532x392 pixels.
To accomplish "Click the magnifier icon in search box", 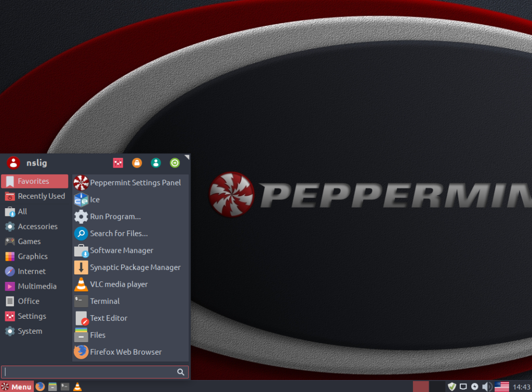I will pos(181,372).
